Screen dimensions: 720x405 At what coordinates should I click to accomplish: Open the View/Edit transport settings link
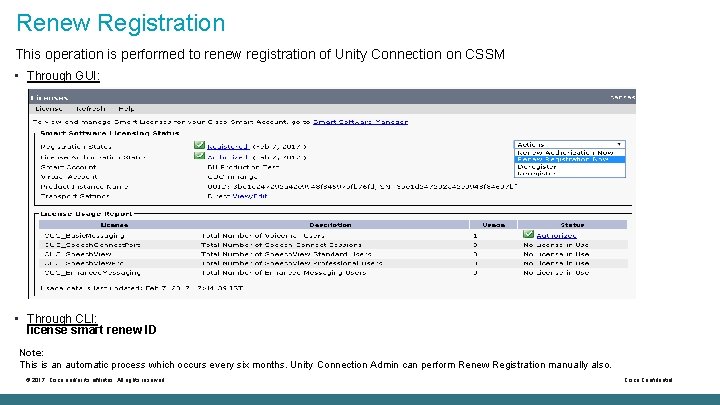coord(250,196)
